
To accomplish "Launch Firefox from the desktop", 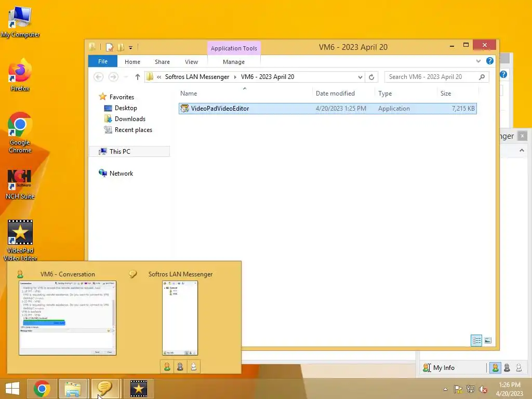I will tap(20, 75).
